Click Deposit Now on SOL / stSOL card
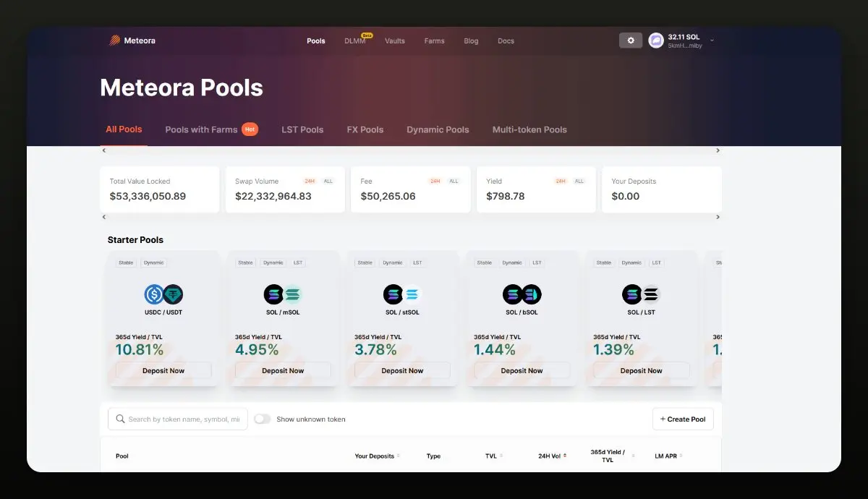Screen dimensions: 868x499 click(402, 370)
